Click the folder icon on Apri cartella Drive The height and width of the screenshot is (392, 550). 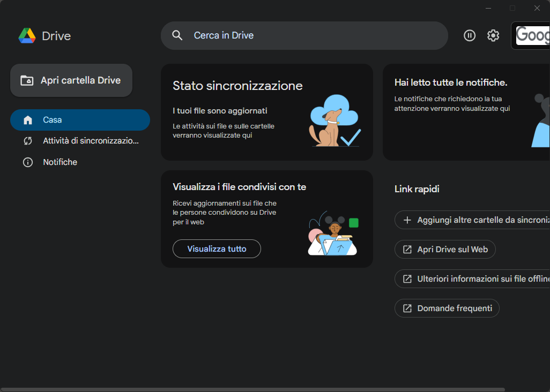coord(27,80)
